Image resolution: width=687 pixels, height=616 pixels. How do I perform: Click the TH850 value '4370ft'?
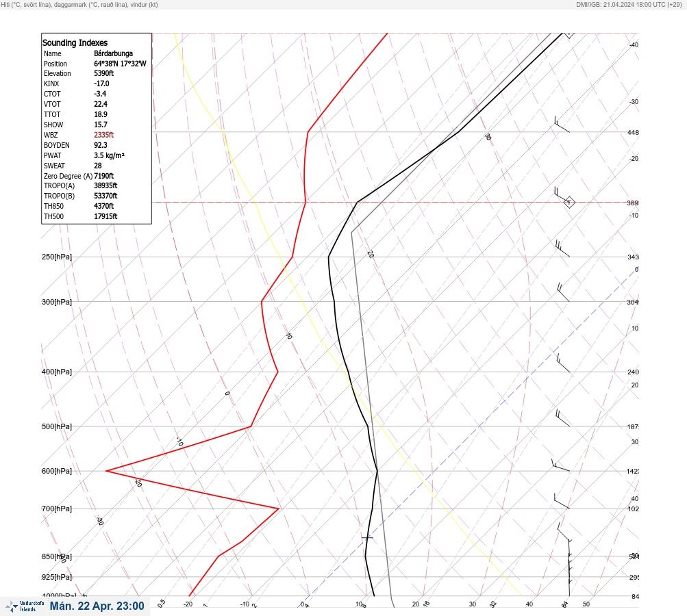pyautogui.click(x=104, y=206)
